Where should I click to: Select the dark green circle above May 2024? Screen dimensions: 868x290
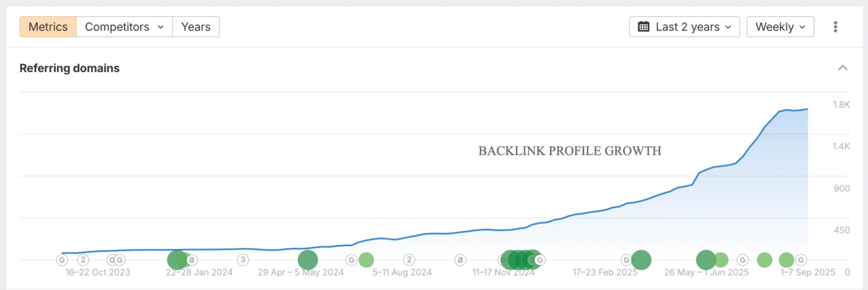pyautogui.click(x=307, y=260)
